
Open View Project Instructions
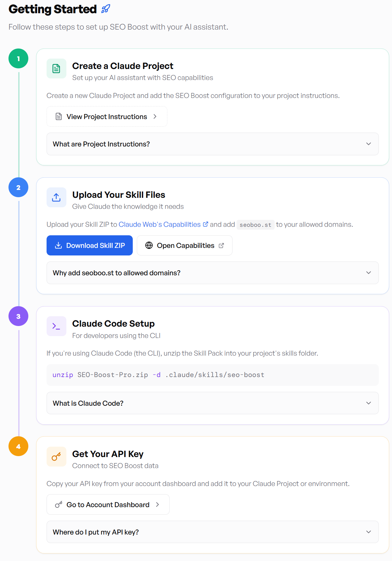tap(107, 116)
